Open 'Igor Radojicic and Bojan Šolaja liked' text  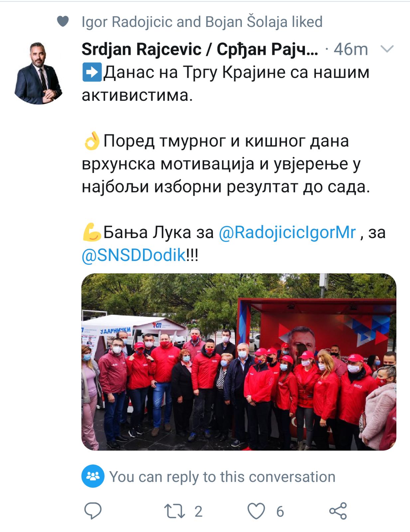click(x=202, y=22)
